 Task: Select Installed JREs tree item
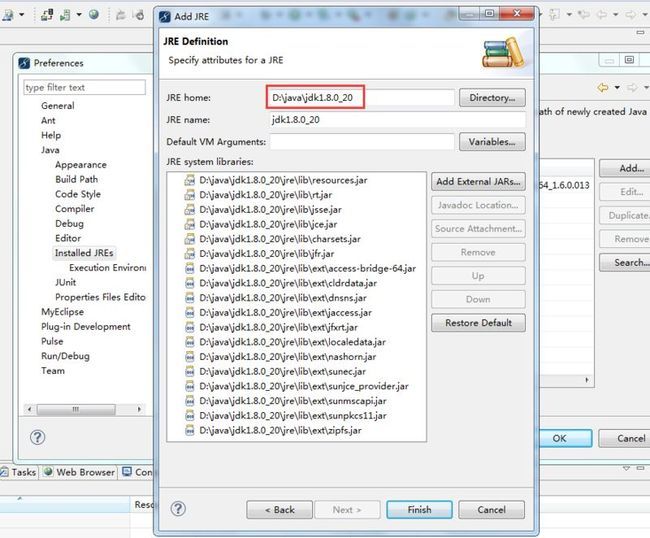tap(84, 253)
